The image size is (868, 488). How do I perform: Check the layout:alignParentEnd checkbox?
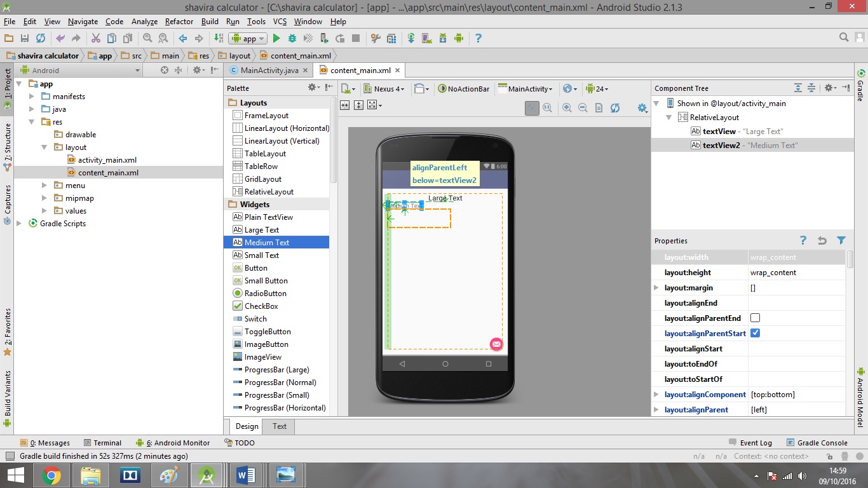pyautogui.click(x=756, y=318)
